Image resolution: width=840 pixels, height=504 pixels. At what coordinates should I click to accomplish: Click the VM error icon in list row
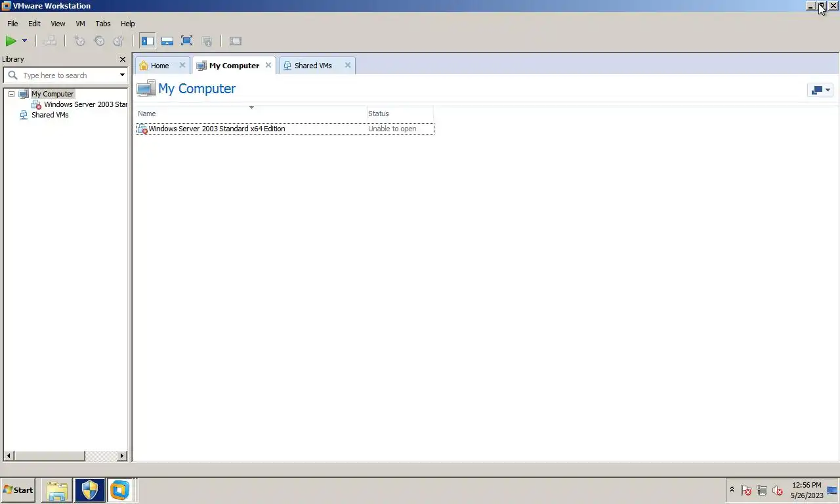(142, 129)
